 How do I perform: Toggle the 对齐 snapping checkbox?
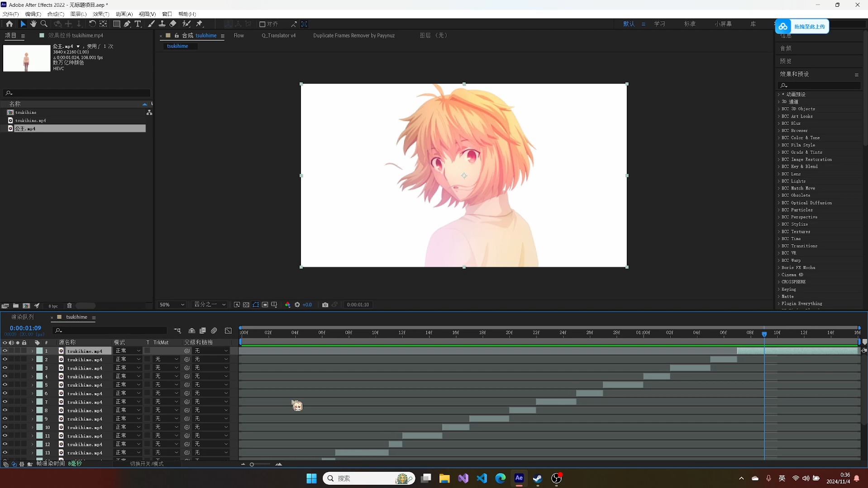click(262, 24)
